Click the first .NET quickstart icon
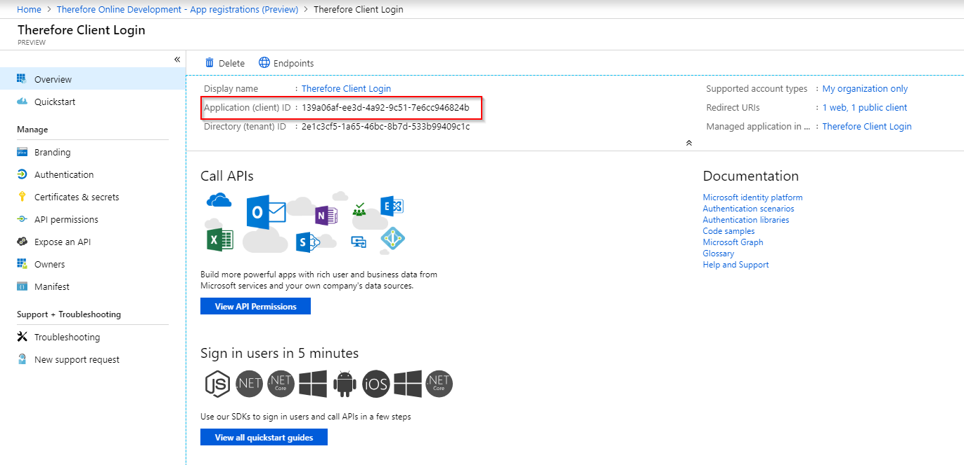The width and height of the screenshot is (964, 465). click(x=250, y=384)
